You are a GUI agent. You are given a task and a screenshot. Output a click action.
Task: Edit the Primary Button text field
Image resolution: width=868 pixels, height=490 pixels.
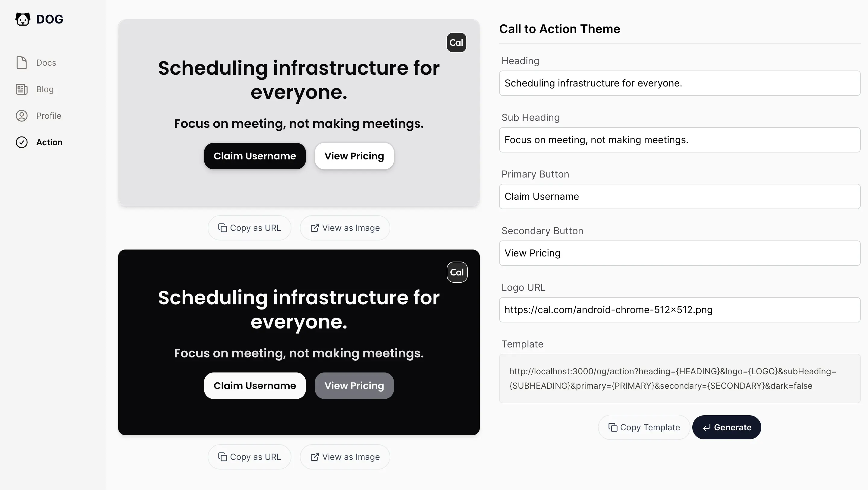(679, 196)
